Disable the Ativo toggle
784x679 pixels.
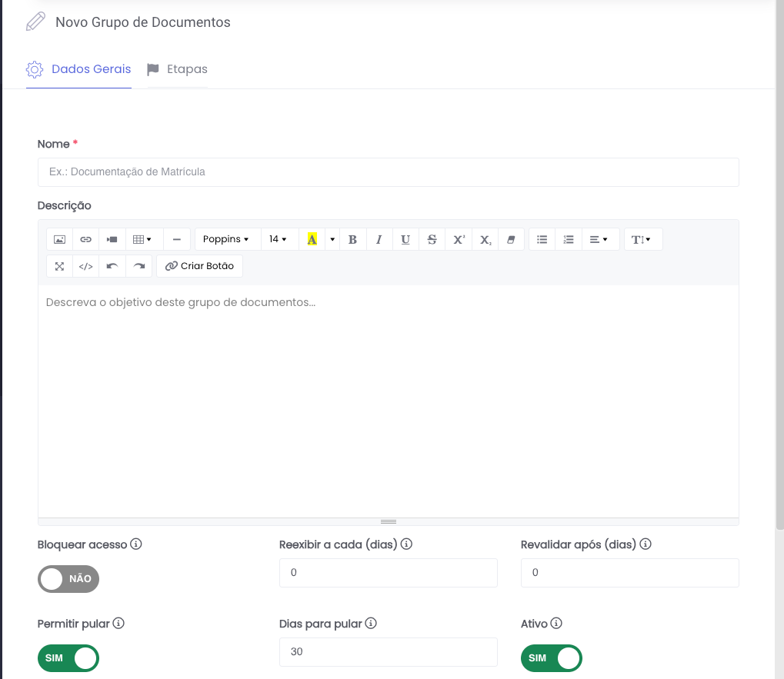[x=552, y=658]
